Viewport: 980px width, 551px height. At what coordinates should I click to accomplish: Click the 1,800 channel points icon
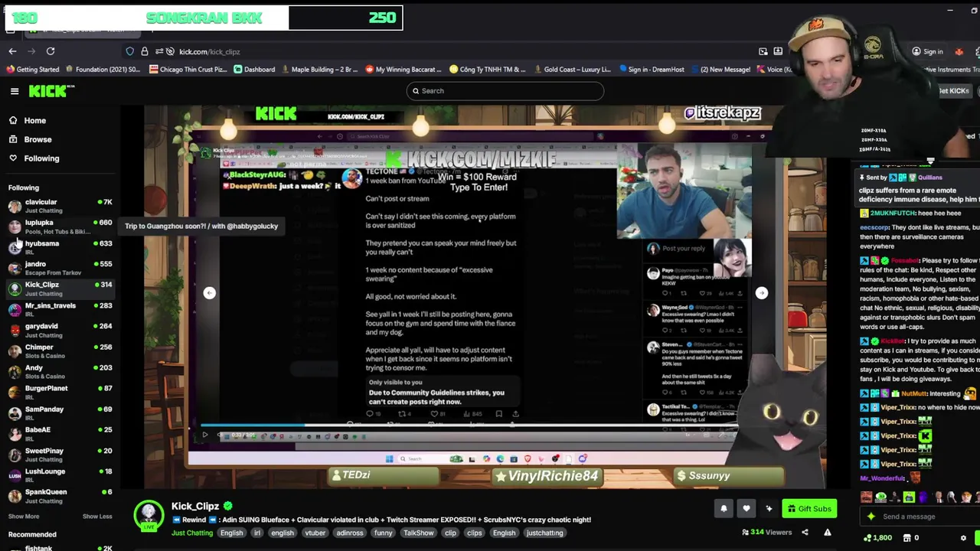click(x=867, y=538)
